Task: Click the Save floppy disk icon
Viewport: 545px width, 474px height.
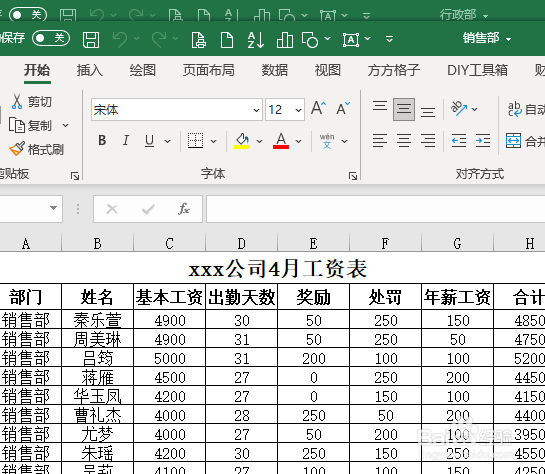Action: 91,40
